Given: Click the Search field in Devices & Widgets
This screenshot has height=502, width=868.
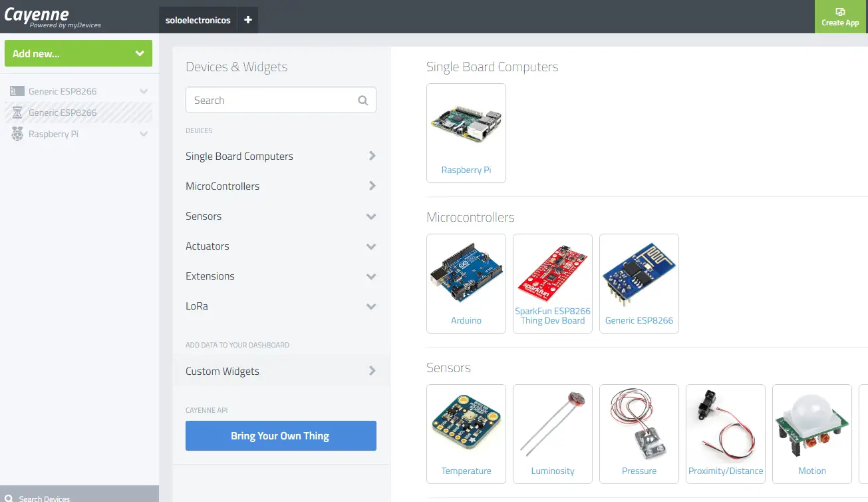Looking at the screenshot, I should (281, 101).
